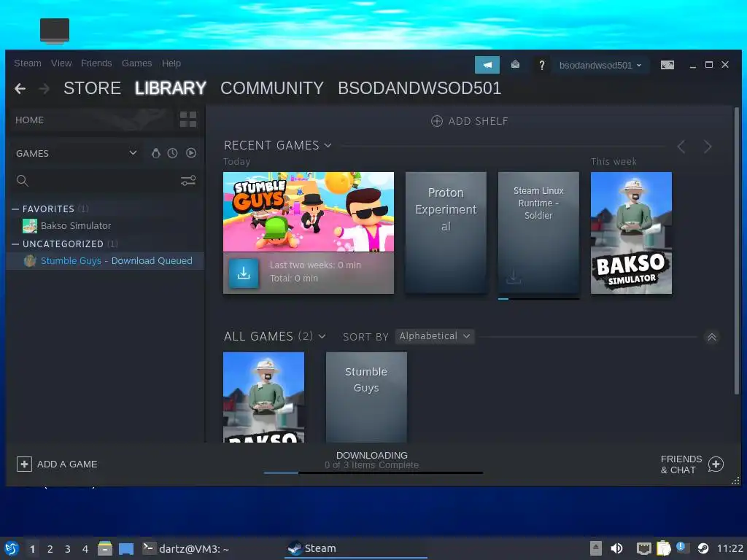Image resolution: width=747 pixels, height=560 pixels.
Task: Open the Friends menu
Action: click(96, 63)
